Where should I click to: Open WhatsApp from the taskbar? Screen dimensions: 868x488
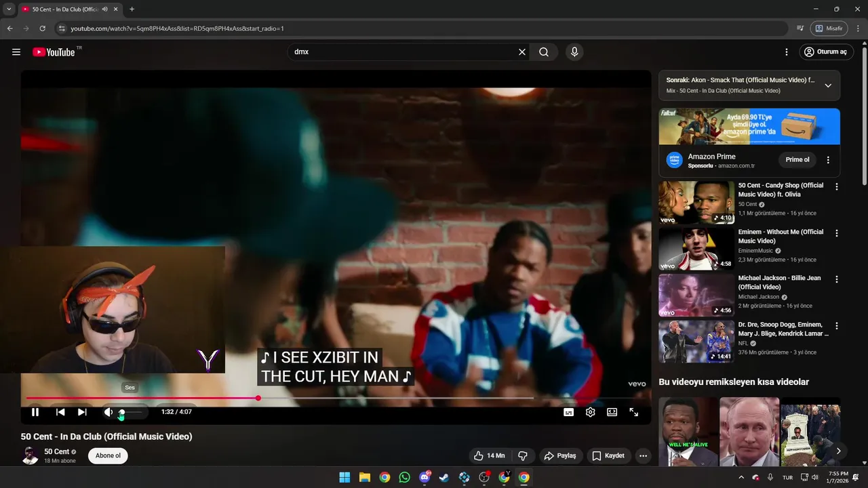click(x=405, y=477)
